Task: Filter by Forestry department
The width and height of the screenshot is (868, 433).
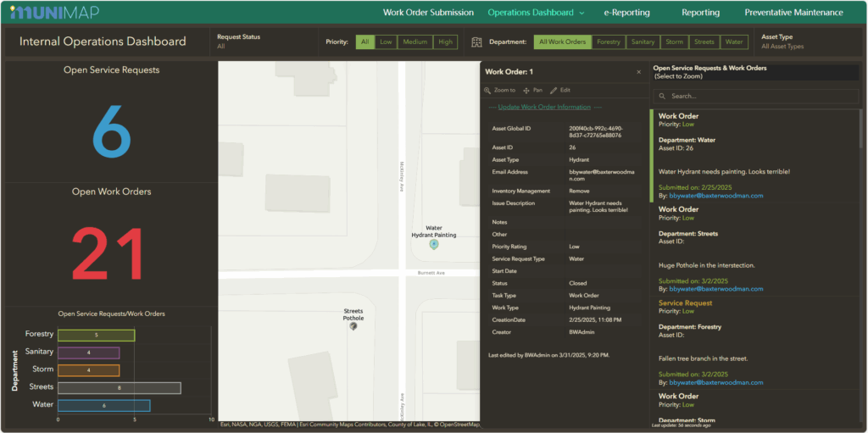Action: pos(609,42)
